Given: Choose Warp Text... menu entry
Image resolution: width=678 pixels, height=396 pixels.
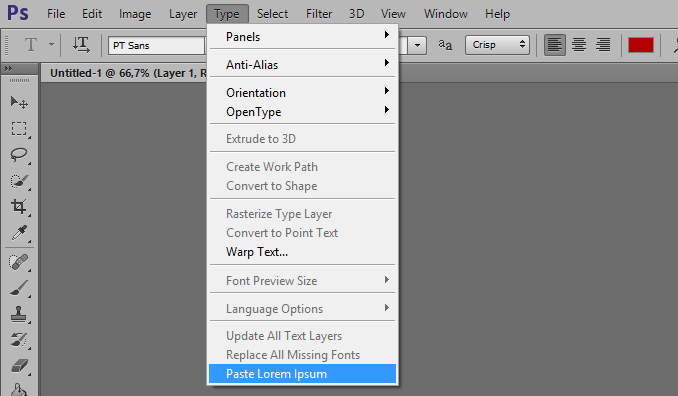Looking at the screenshot, I should (303, 252).
